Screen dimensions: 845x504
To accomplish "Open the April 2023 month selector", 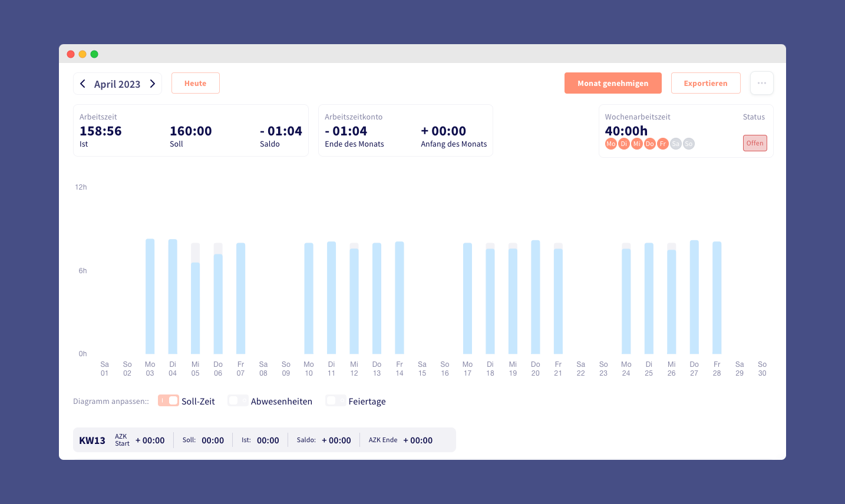I will (117, 84).
